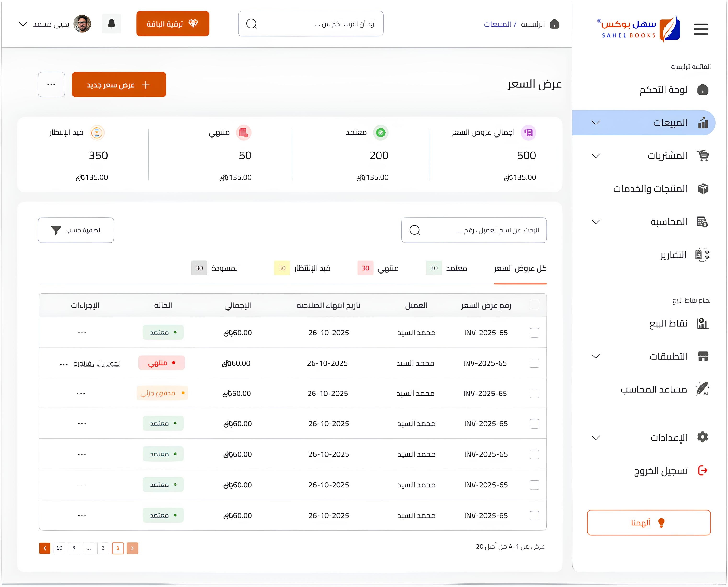Sort by the تاريخ انتهاء الصلاحية column header

[329, 305]
